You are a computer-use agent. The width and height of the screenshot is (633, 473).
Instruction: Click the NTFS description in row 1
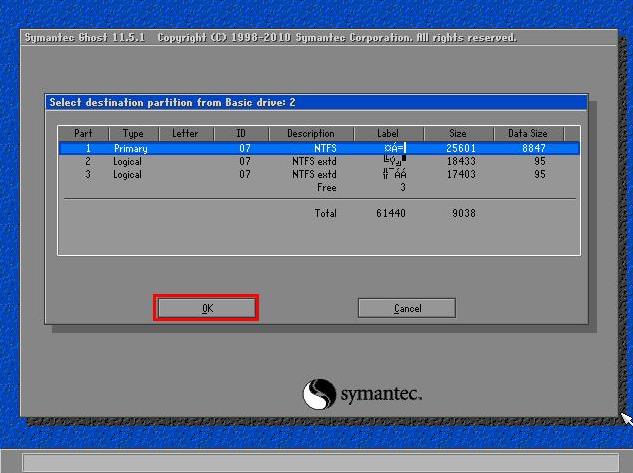tap(325, 149)
